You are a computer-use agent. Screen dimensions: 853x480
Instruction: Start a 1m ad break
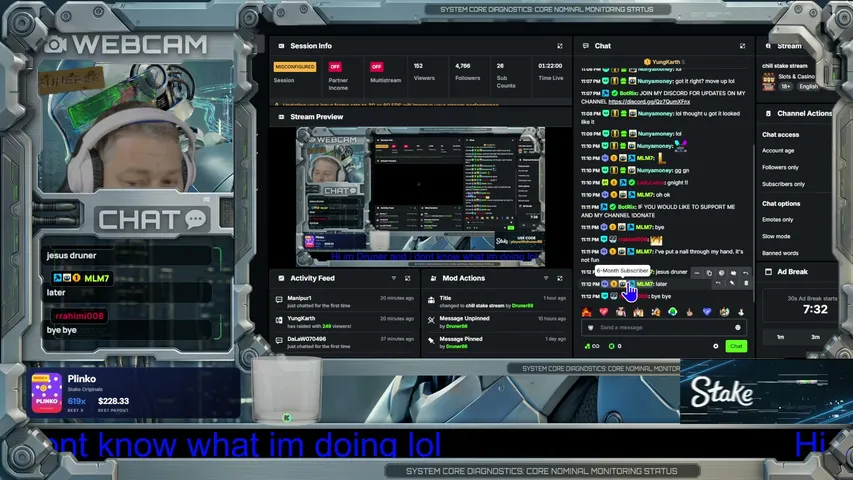click(x=780, y=337)
